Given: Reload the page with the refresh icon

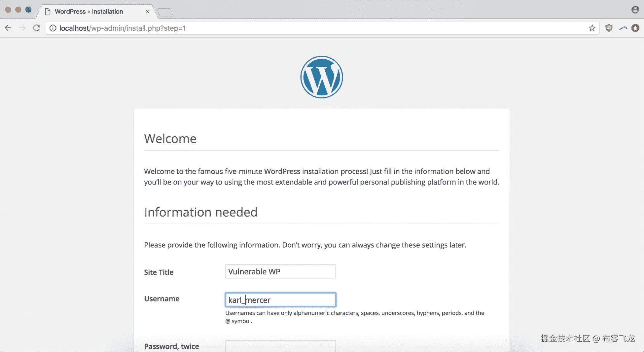Looking at the screenshot, I should coord(37,28).
